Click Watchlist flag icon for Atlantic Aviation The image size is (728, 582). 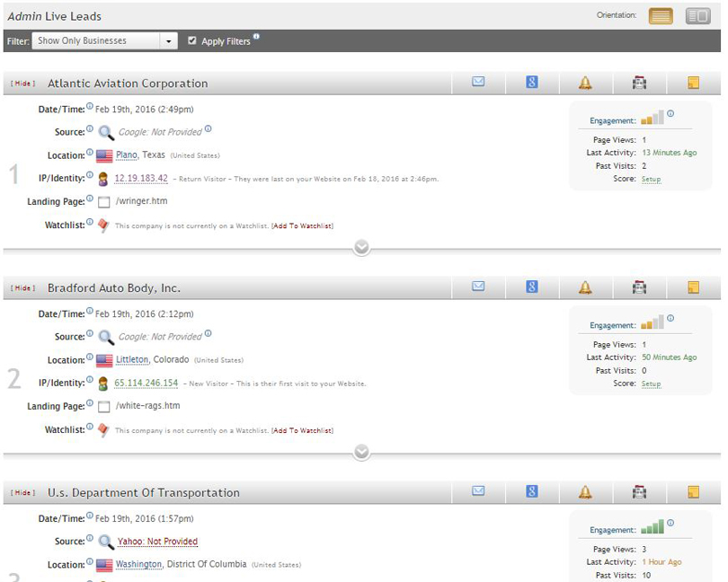click(103, 225)
